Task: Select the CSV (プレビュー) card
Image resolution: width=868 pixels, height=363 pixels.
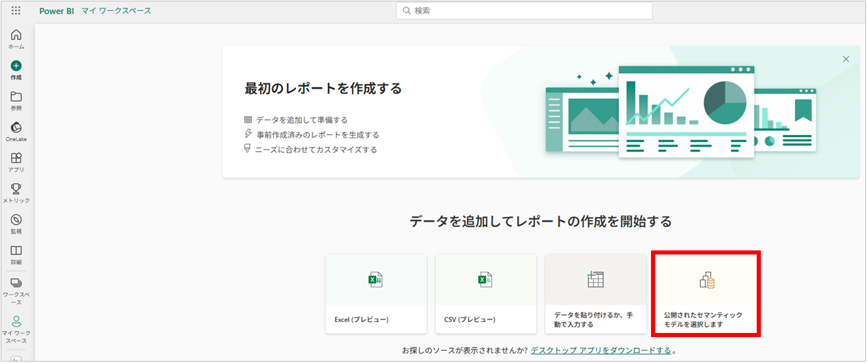Action: click(x=486, y=294)
